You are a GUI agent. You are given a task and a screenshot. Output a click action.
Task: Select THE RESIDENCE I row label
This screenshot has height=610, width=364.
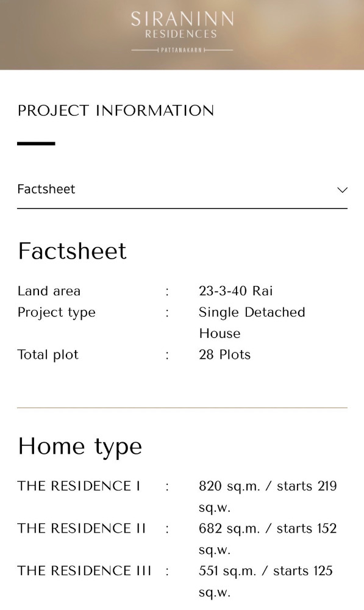coord(79,486)
